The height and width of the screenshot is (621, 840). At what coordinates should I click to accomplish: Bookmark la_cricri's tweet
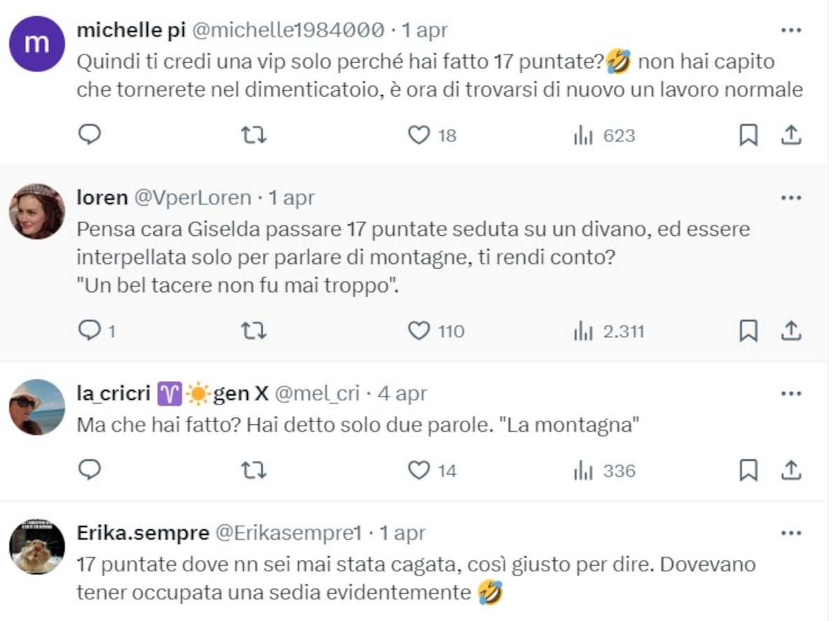click(x=748, y=470)
